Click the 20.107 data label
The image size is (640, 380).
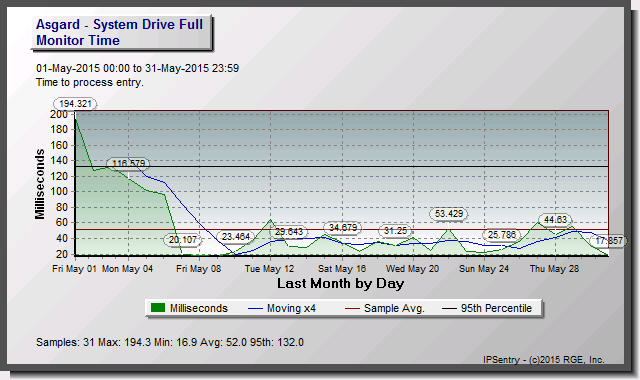point(183,240)
